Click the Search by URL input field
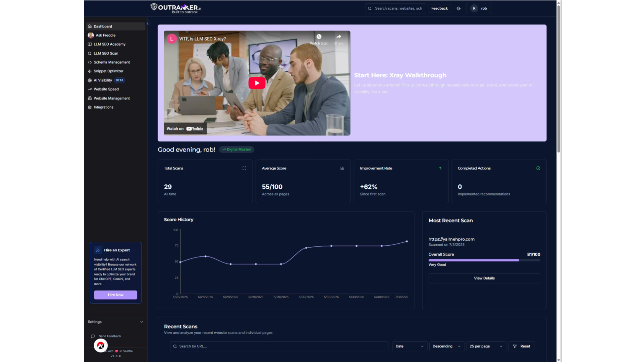Viewport: 644px width, 362px height. click(279, 346)
